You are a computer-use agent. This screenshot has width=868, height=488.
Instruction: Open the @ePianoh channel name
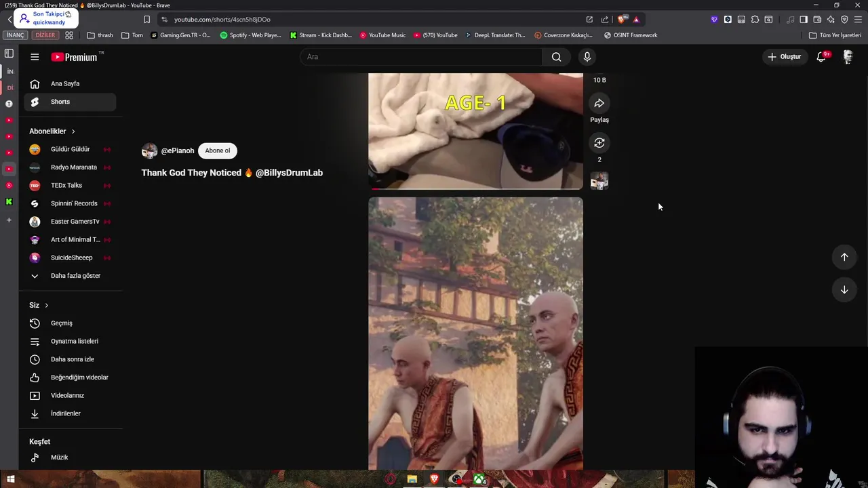point(178,150)
